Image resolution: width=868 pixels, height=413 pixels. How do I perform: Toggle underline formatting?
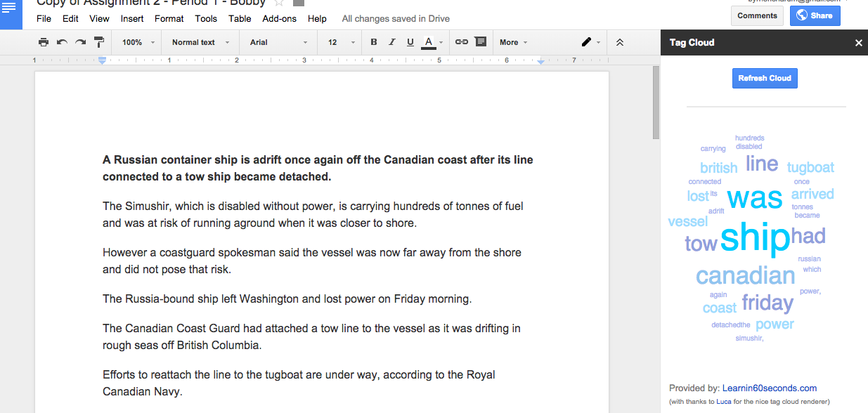click(x=410, y=42)
